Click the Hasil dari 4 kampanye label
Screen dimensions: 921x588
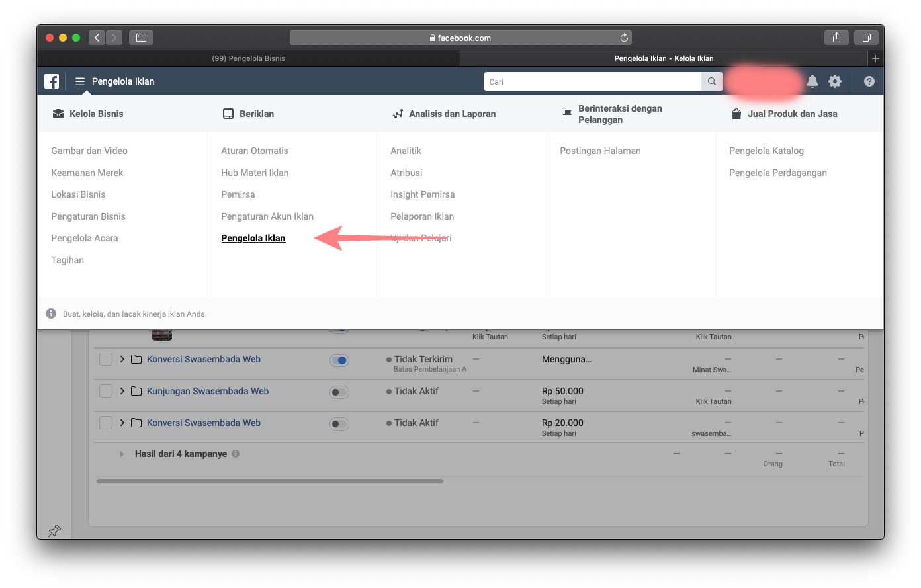click(181, 454)
